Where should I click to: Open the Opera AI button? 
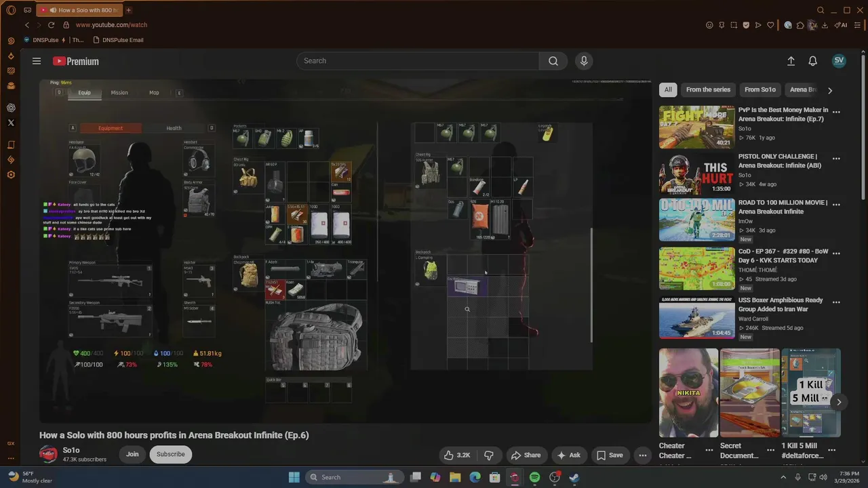pos(841,25)
